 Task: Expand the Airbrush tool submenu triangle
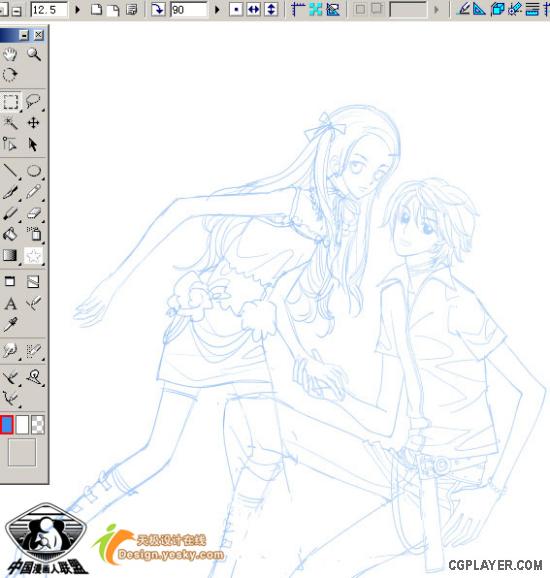click(43, 243)
